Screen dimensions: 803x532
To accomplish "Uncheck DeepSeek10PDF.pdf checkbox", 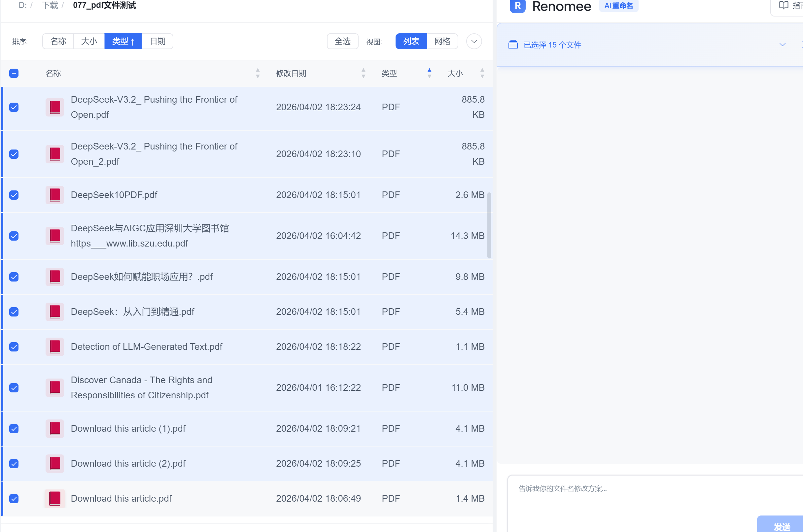I will point(14,195).
